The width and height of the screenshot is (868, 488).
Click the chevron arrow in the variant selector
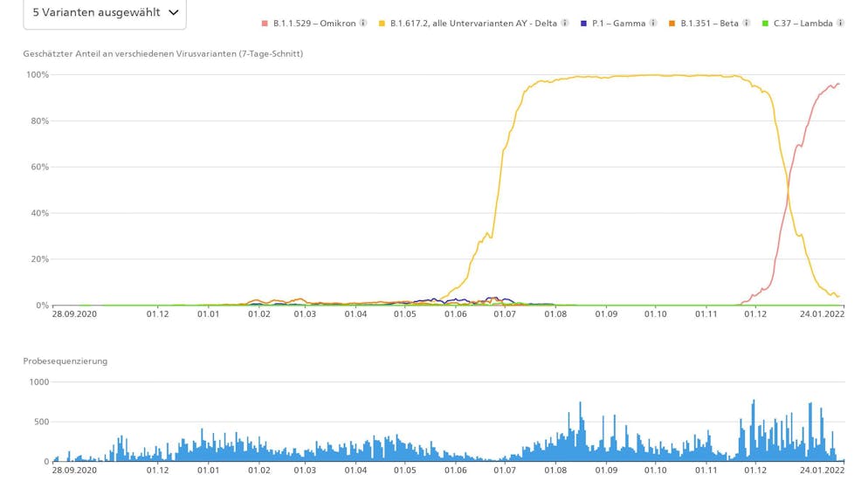(173, 12)
